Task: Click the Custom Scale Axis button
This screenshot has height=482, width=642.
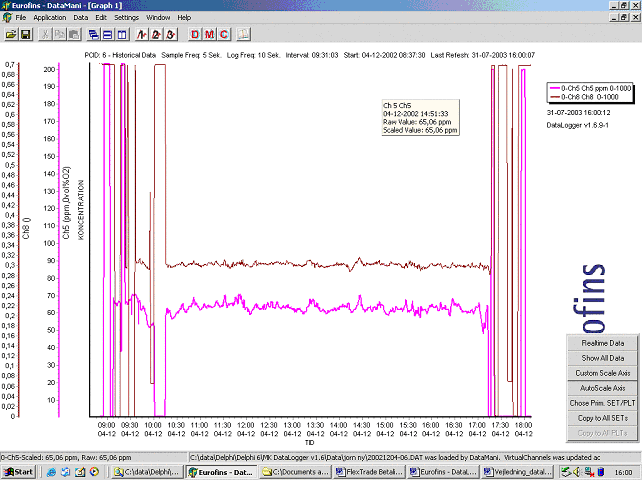Action: (x=602, y=373)
